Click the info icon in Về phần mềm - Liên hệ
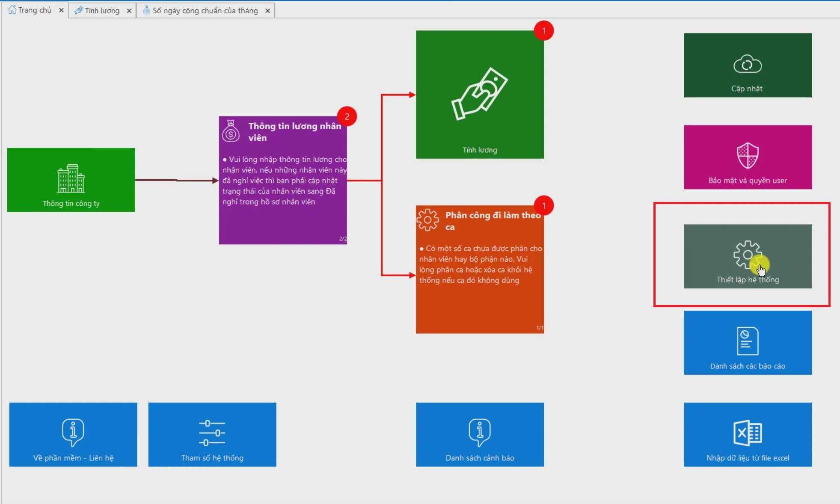 pos(73,432)
